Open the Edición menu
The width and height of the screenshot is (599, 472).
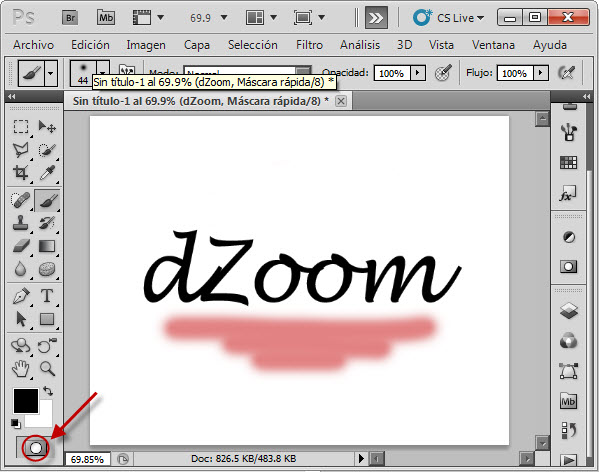[x=91, y=45]
